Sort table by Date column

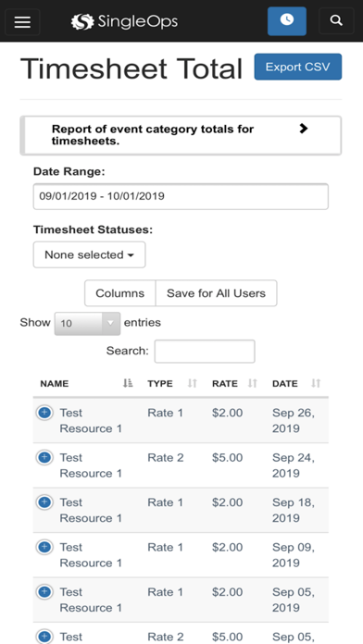(x=297, y=384)
